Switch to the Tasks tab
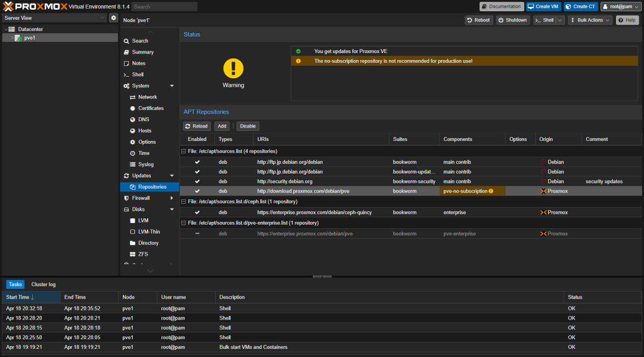 [x=15, y=284]
